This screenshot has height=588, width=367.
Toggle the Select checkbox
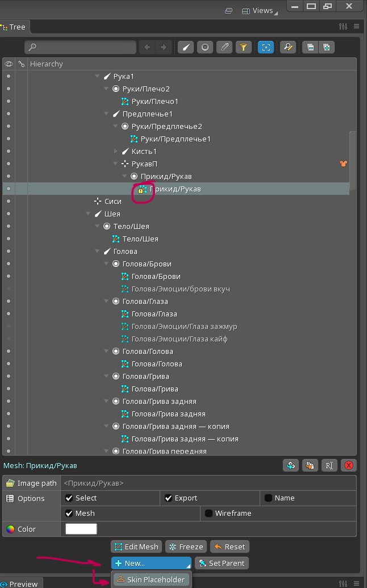(x=69, y=498)
